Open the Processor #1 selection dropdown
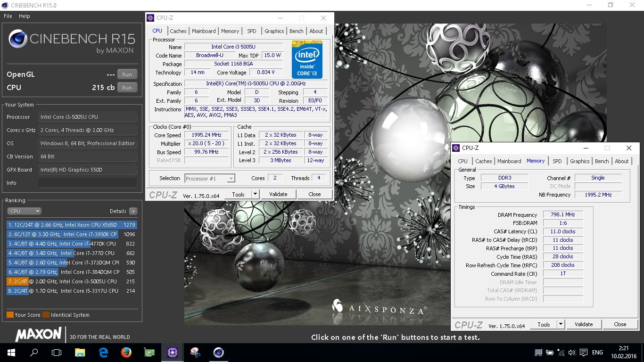This screenshot has height=362, width=644. (210, 179)
